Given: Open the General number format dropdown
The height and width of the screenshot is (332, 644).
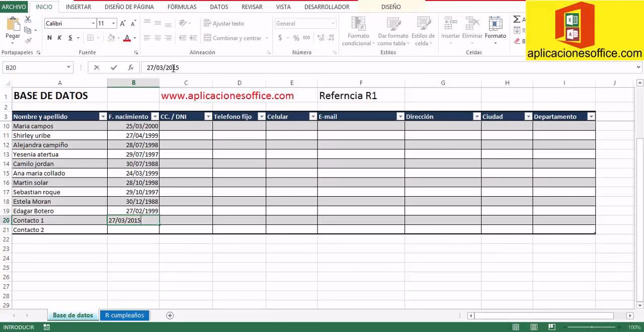Looking at the screenshot, I should point(333,24).
